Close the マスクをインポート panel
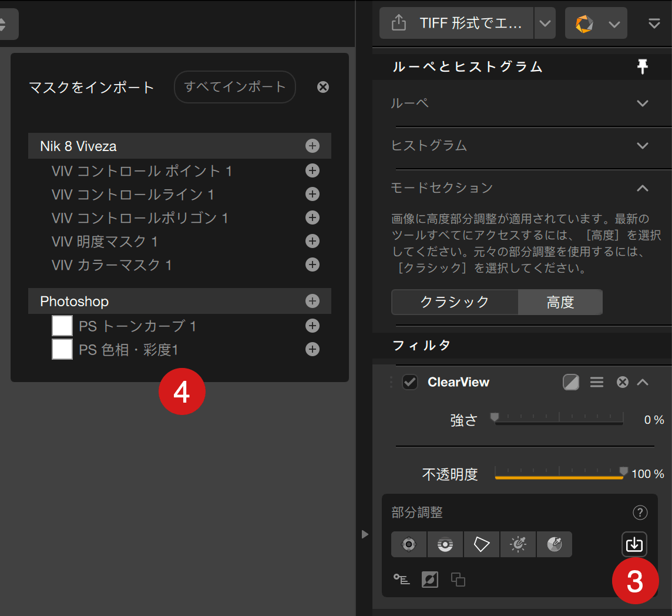 point(323,87)
